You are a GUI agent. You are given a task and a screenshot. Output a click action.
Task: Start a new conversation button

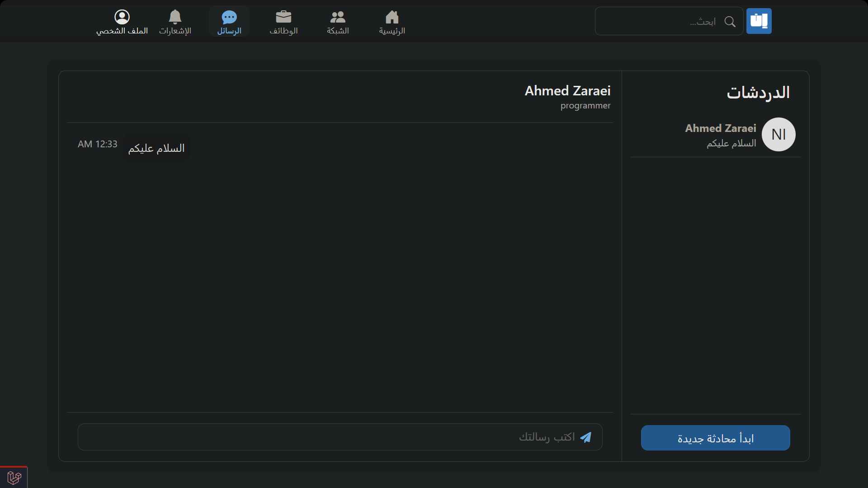(715, 438)
